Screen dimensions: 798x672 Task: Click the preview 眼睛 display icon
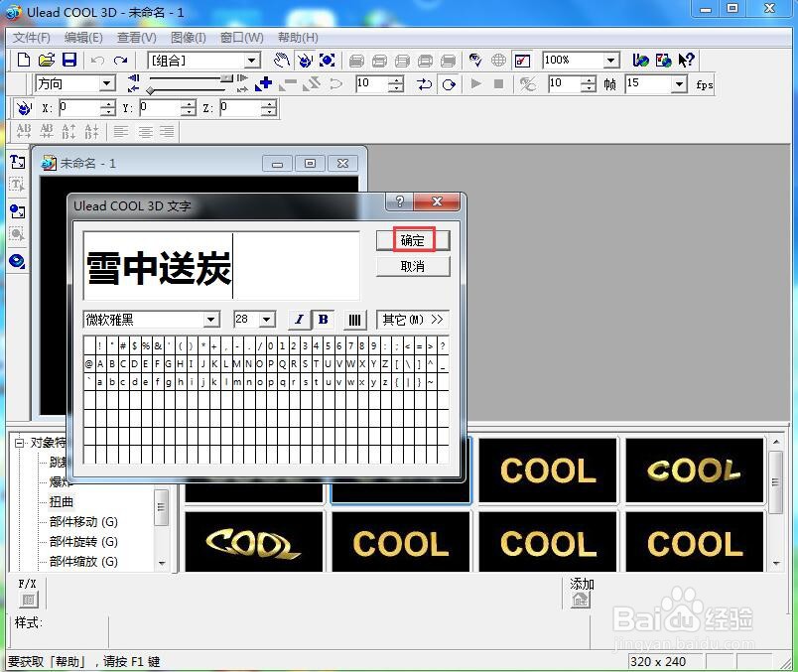coord(475,61)
